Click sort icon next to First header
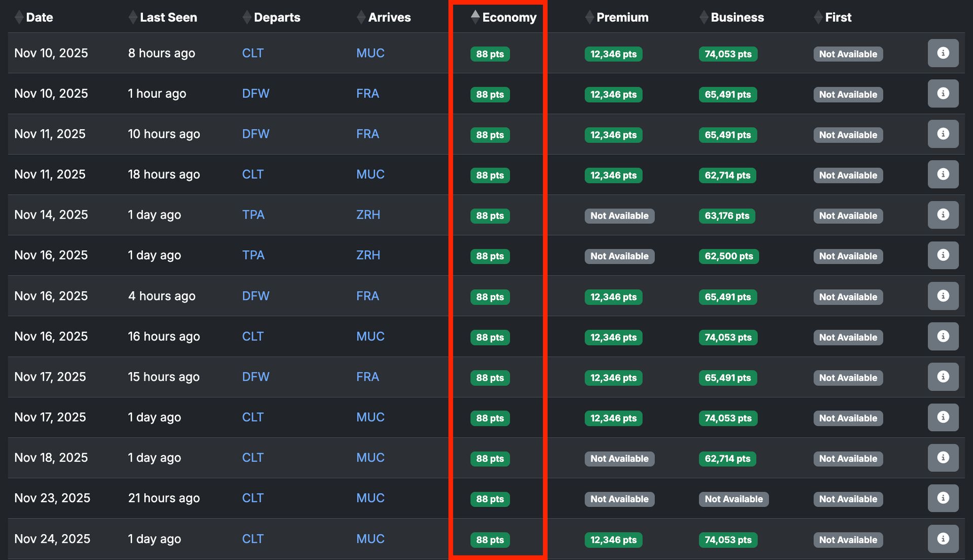The image size is (973, 560). (818, 17)
